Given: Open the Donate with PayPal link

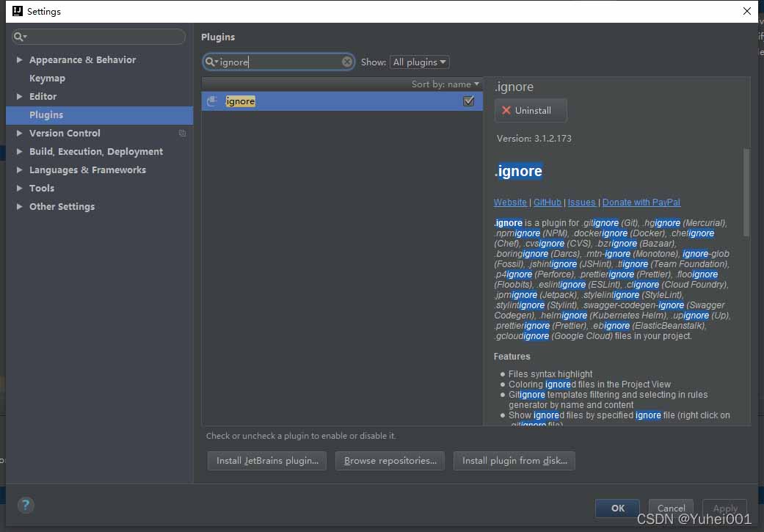Looking at the screenshot, I should pos(641,203).
